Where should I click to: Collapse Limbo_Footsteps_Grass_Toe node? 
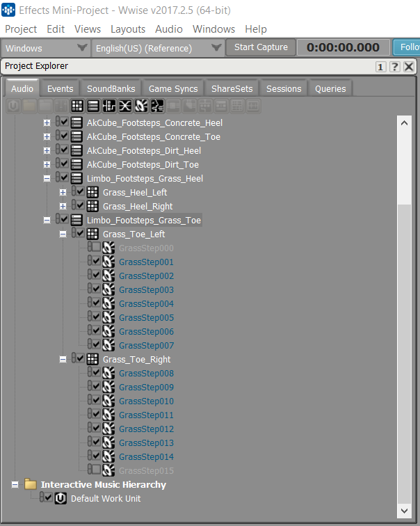pos(47,220)
